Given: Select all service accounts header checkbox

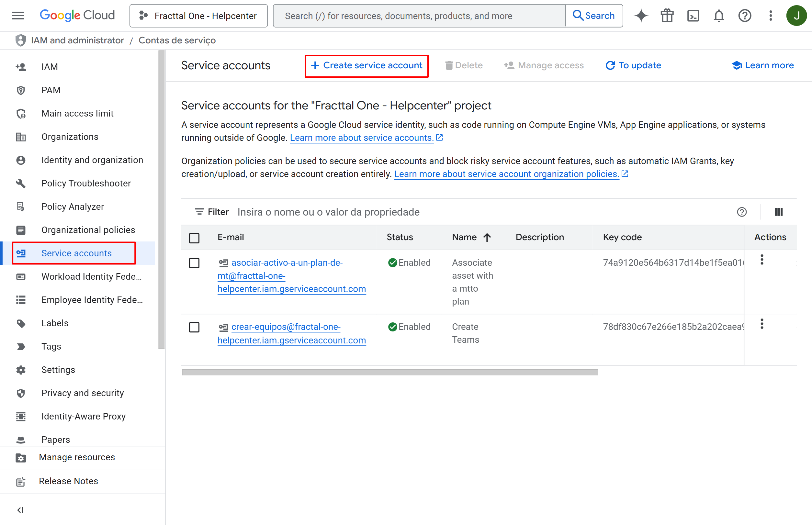Looking at the screenshot, I should point(194,238).
